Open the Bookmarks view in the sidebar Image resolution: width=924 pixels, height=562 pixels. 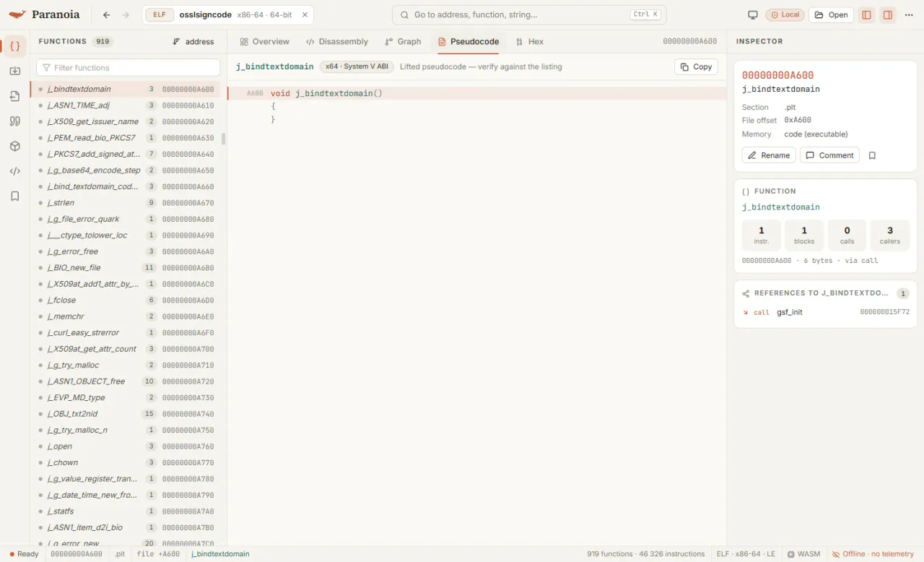(14, 196)
